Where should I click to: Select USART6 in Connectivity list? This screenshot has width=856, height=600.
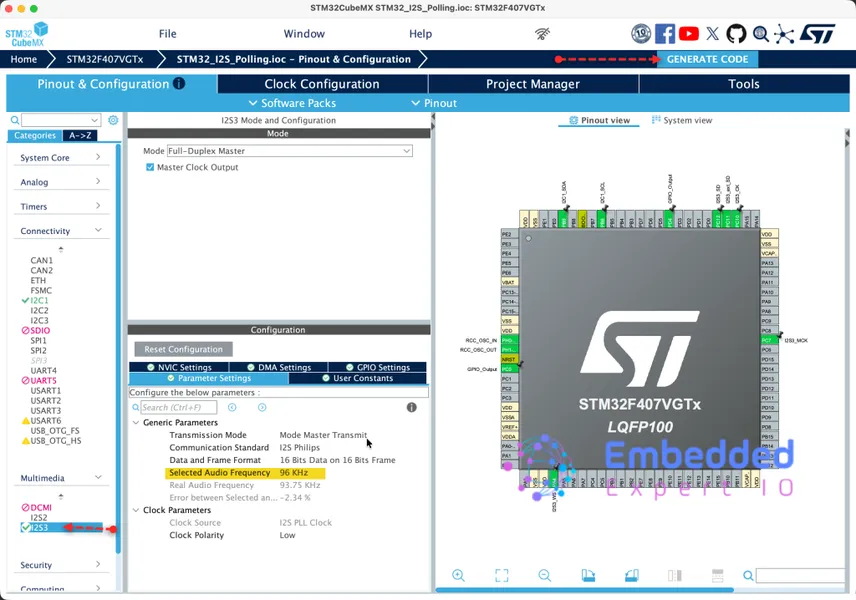(x=46, y=420)
